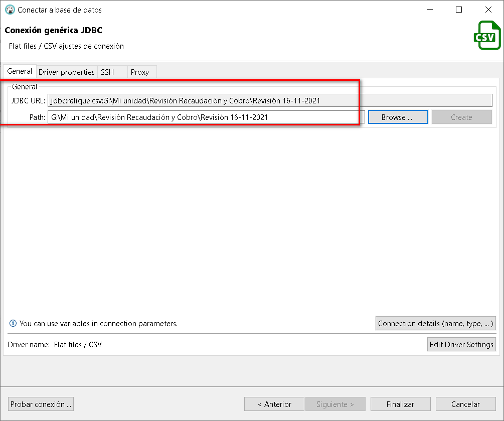
Task: Click 'You can use variables in connection parameters.'
Action: pos(98,323)
